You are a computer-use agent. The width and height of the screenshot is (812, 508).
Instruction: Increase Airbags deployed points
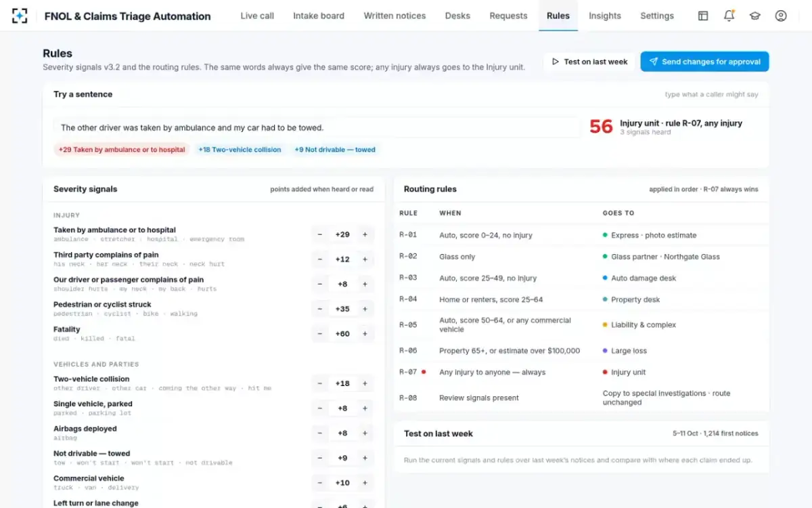click(365, 433)
